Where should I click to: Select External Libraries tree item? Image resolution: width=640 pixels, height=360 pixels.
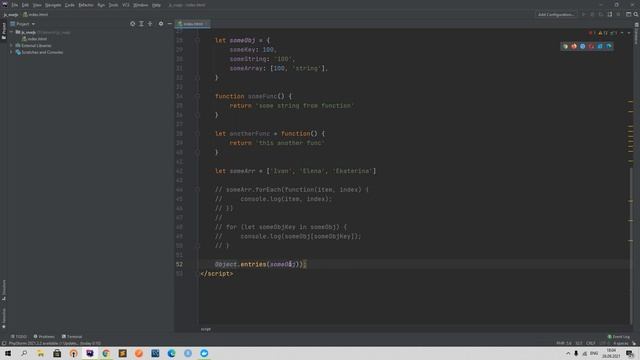(x=33, y=45)
